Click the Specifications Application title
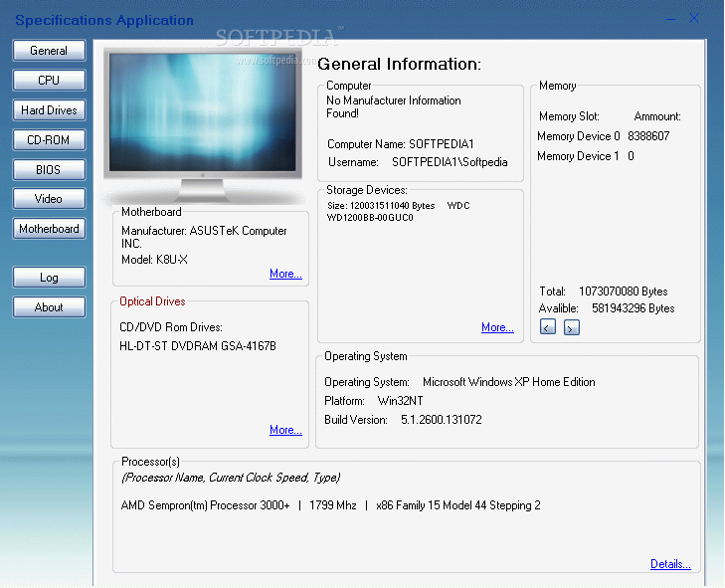The width and height of the screenshot is (725, 588). click(104, 20)
